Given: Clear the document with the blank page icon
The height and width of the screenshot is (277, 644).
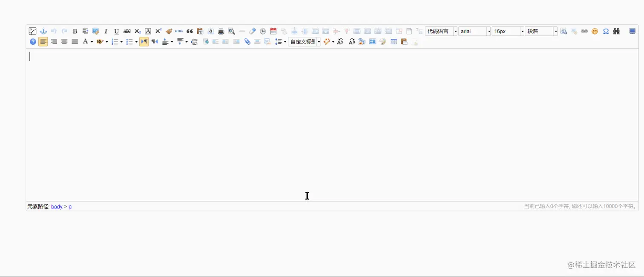Looking at the screenshot, I should 409,31.
